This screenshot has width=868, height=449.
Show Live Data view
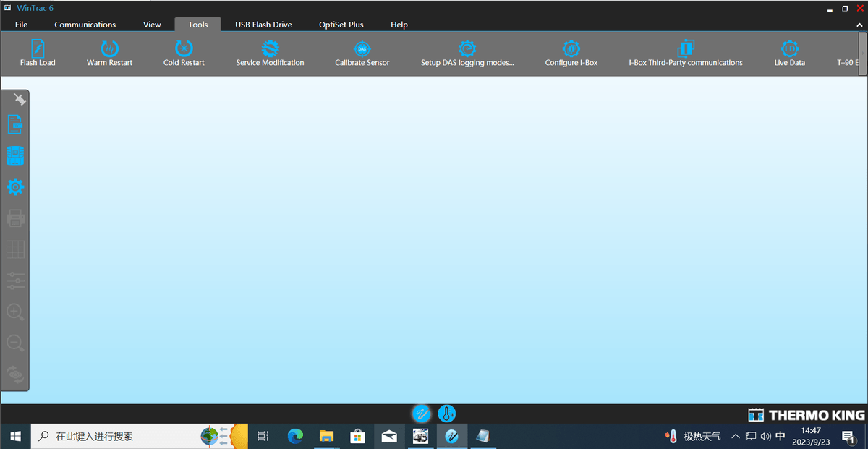[x=790, y=54]
